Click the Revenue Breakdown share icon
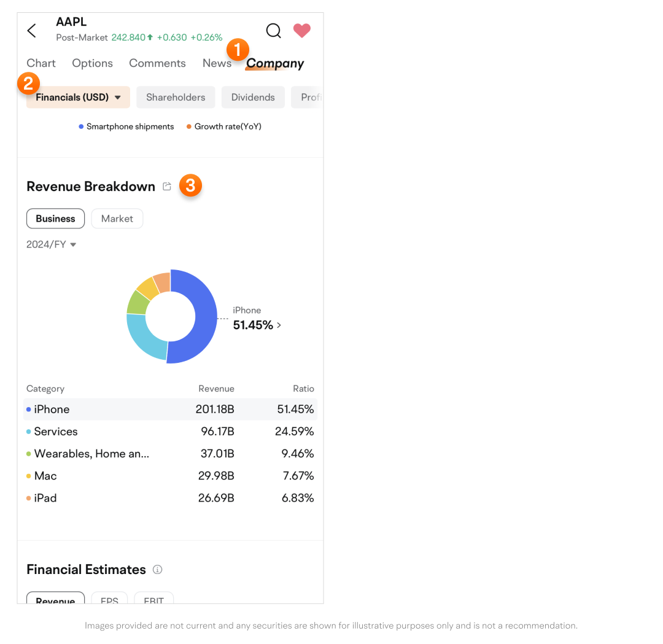Image resolution: width=663 pixels, height=644 pixels. coord(167,187)
